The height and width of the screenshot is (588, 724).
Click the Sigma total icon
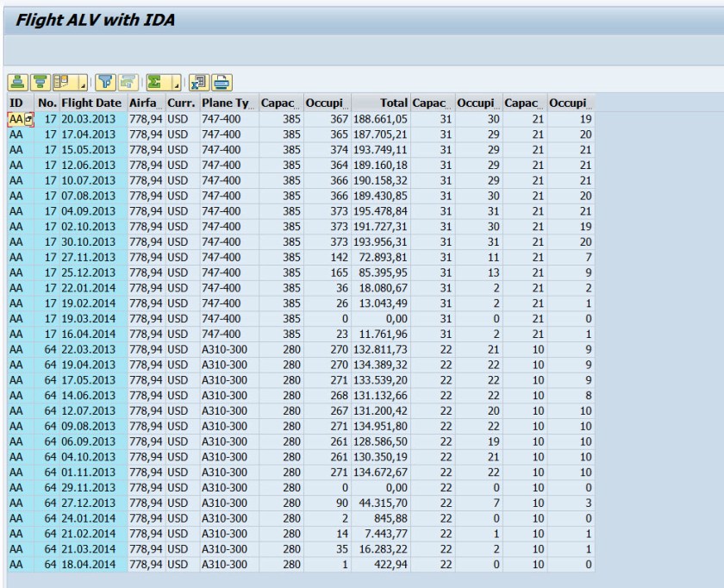(x=153, y=82)
